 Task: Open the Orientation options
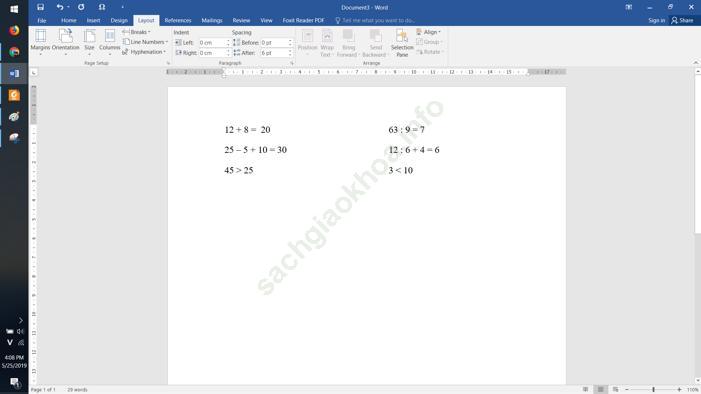(x=65, y=42)
